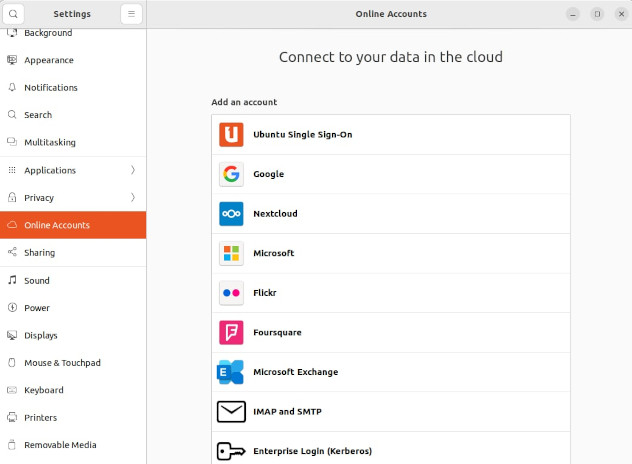Click the IMAP and SMTP envelope icon
The image size is (632, 464).
231,411
